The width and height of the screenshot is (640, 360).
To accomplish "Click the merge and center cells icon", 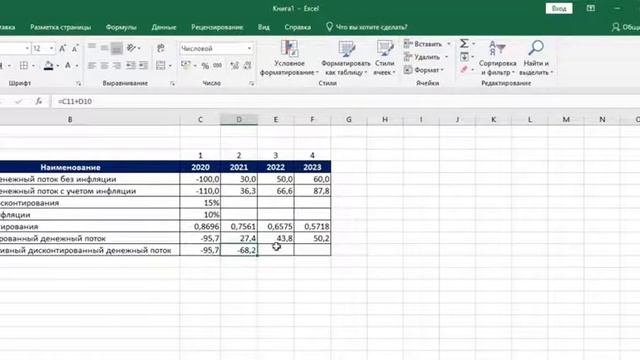I will point(161,65).
